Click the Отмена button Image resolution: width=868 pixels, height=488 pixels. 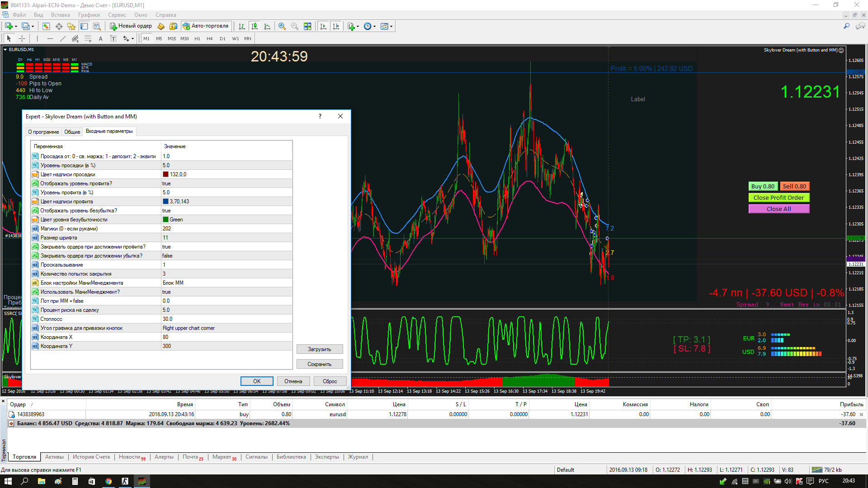coord(293,381)
